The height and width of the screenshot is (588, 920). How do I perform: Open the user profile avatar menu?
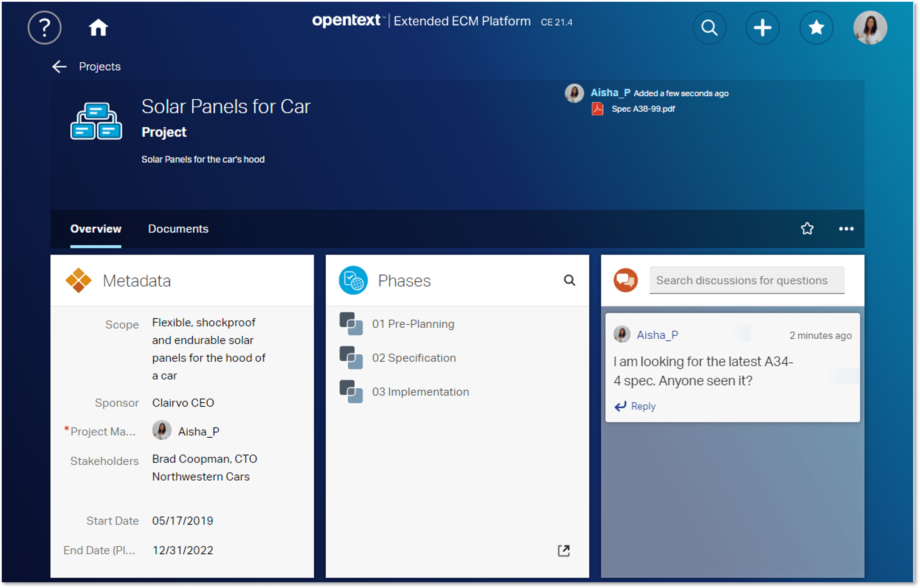pyautogui.click(x=869, y=27)
